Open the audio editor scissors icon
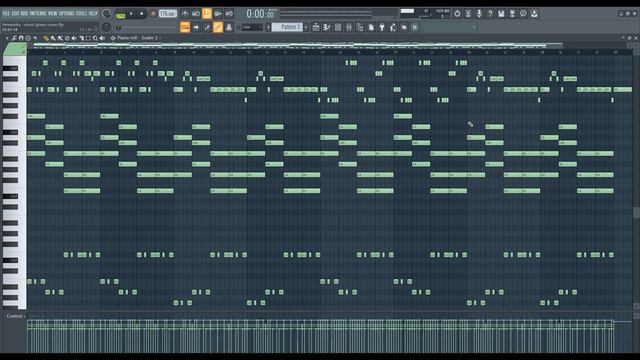 468,14
